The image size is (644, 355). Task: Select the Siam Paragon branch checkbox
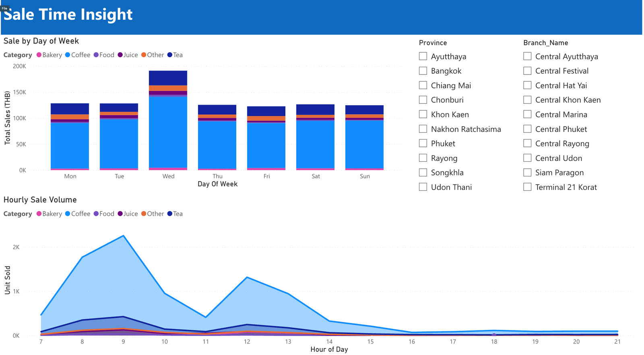click(x=527, y=172)
